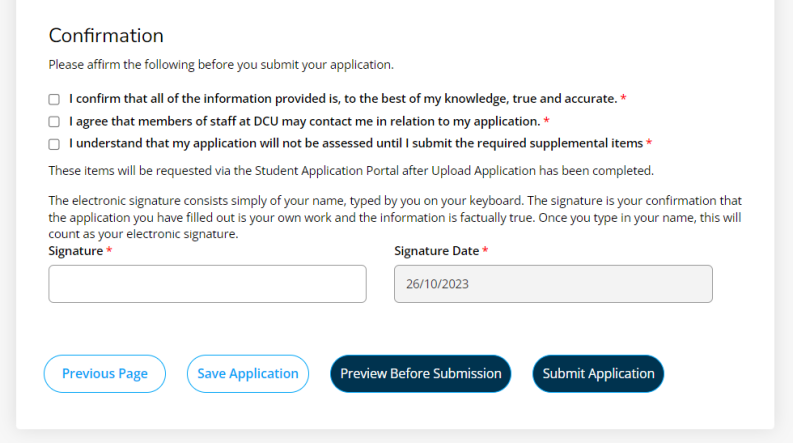Click the 'Please affirm the following' instruction text
Screen dimensions: 793x443
[x=221, y=65]
